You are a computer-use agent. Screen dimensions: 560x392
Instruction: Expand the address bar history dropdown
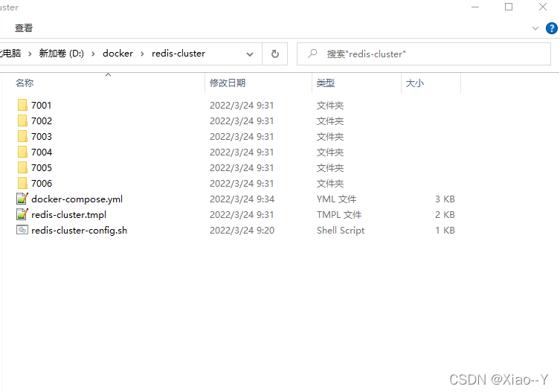pyautogui.click(x=250, y=54)
